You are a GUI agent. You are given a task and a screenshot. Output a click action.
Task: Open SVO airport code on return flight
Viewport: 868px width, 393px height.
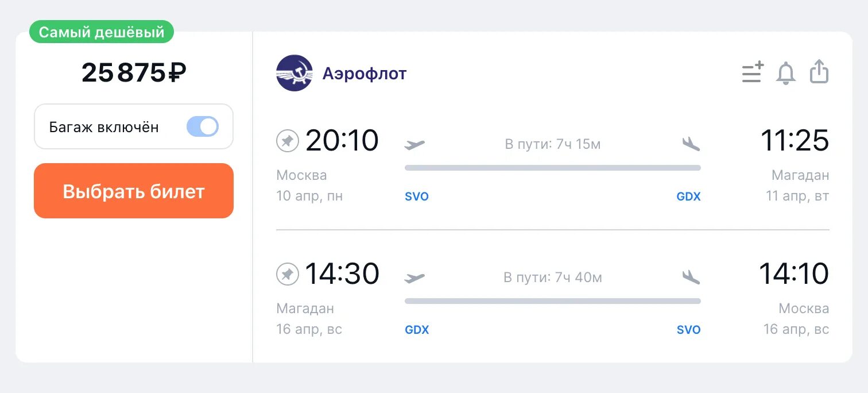(688, 330)
